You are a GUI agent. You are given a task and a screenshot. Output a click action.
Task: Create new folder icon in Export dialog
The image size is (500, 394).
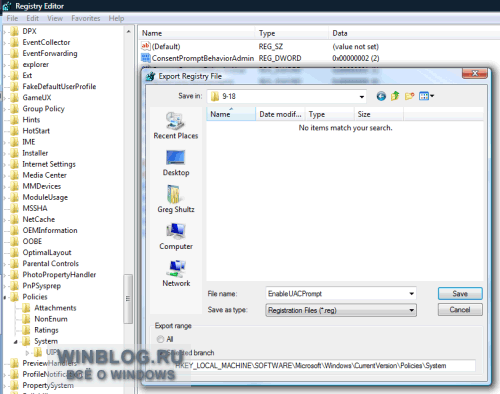(409, 96)
